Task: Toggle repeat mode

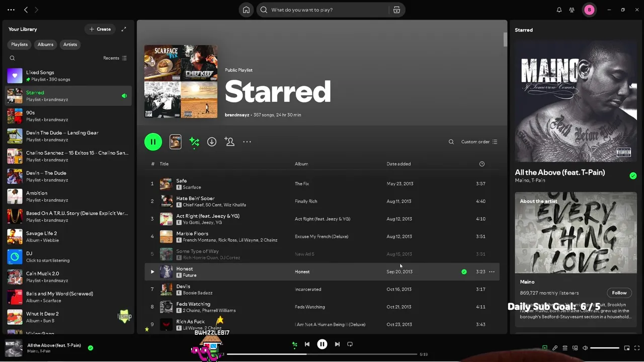Action: pyautogui.click(x=350, y=344)
